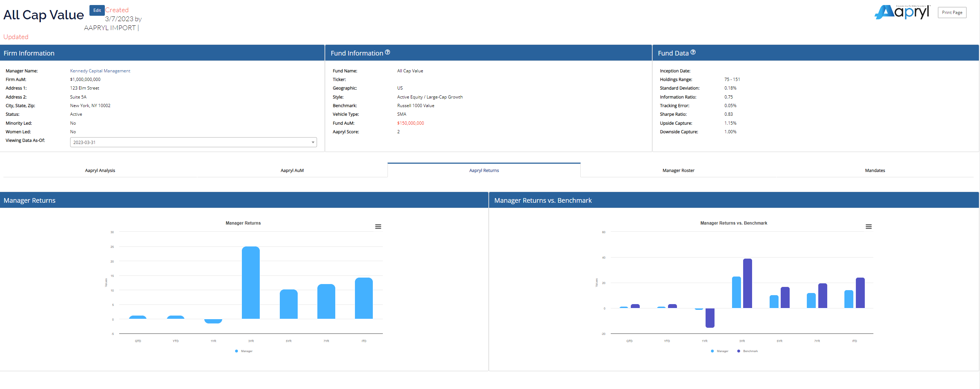Screen dimensions: 980x389
Task: Click style text Active Equity / Large-Cap Growth
Action: pyautogui.click(x=430, y=97)
